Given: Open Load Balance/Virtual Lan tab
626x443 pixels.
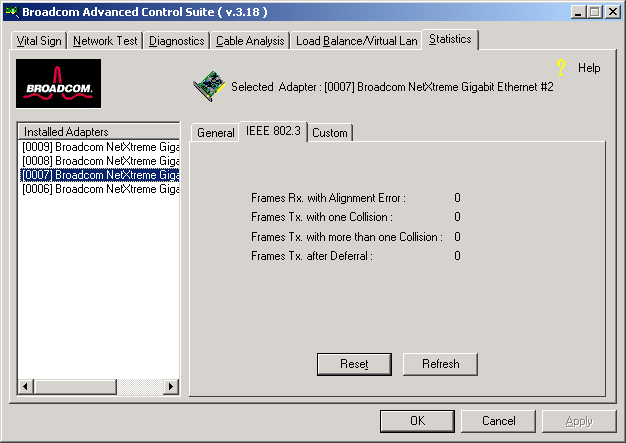Looking at the screenshot, I should tap(357, 41).
